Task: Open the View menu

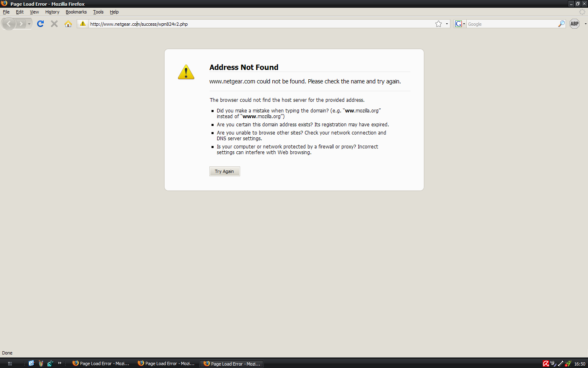Action: pos(34,12)
